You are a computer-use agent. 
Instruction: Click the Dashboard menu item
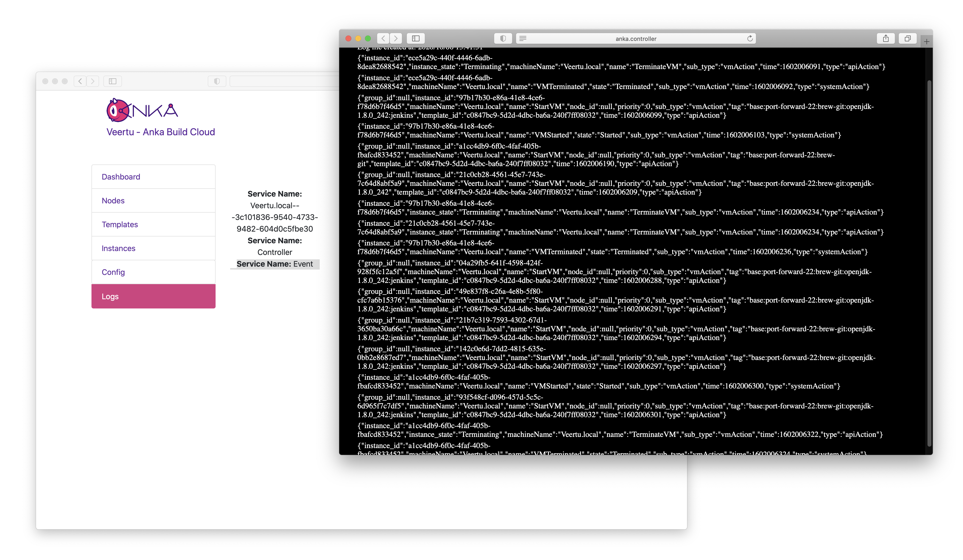point(121,176)
